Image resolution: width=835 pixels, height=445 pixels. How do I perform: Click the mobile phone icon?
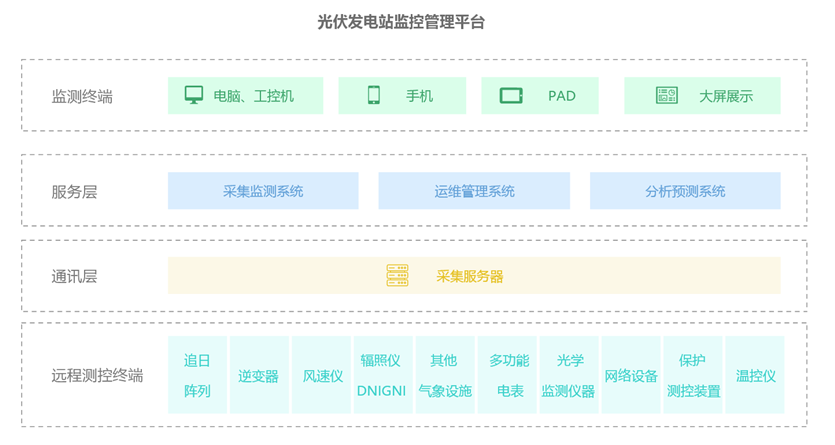(x=373, y=96)
